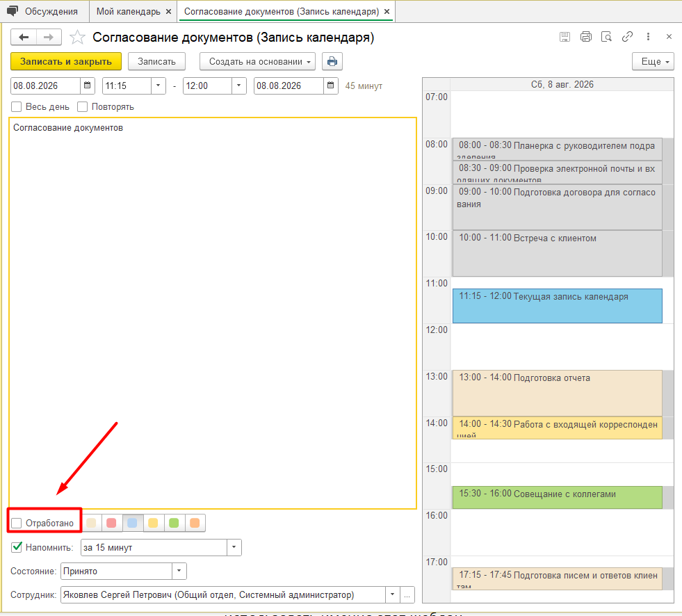This screenshot has width=682, height=616.
Task: Click the Состояние field showing Принято
Action: pos(117,571)
